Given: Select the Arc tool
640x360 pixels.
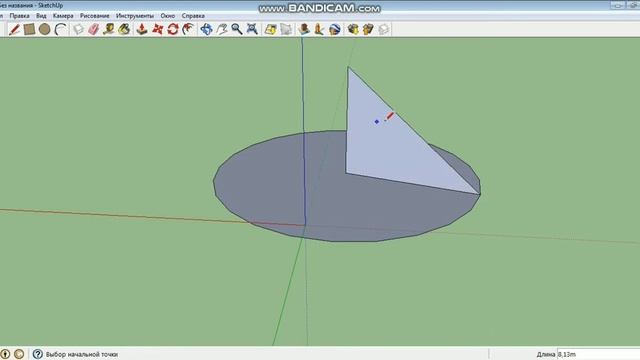Looking at the screenshot, I should point(60,29).
